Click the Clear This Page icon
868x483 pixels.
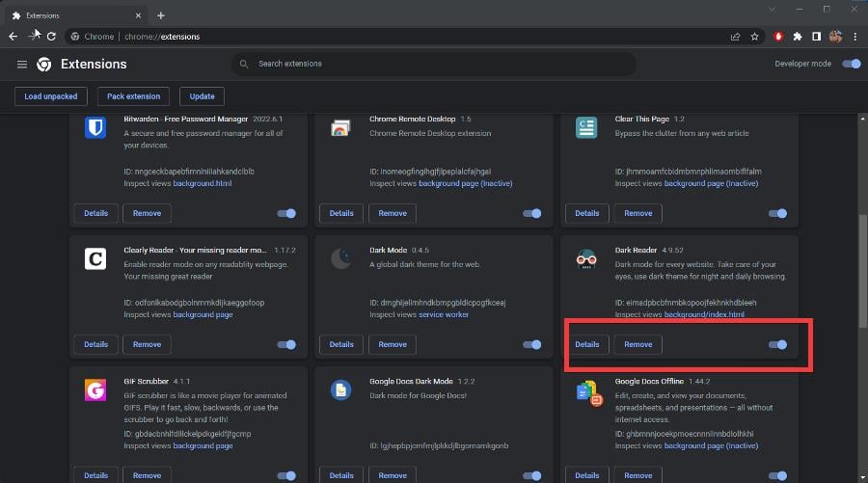pyautogui.click(x=586, y=128)
